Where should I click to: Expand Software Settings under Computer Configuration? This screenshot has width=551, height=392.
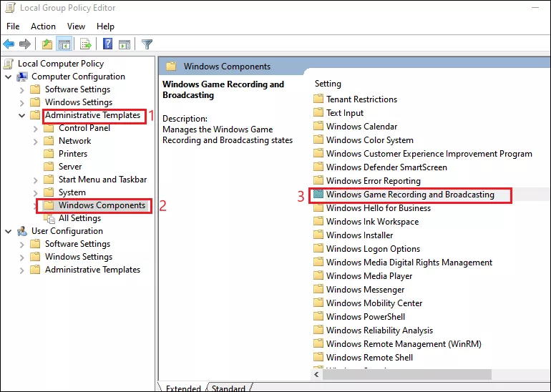(x=21, y=90)
